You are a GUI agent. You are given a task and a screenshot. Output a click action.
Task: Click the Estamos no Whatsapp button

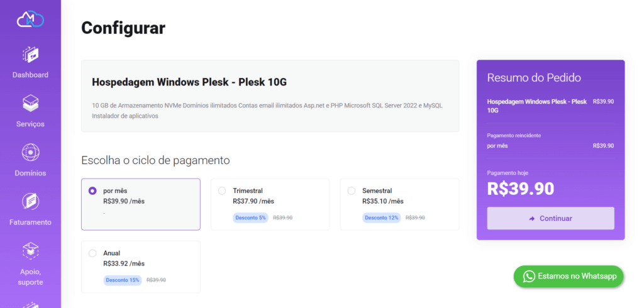coord(569,276)
